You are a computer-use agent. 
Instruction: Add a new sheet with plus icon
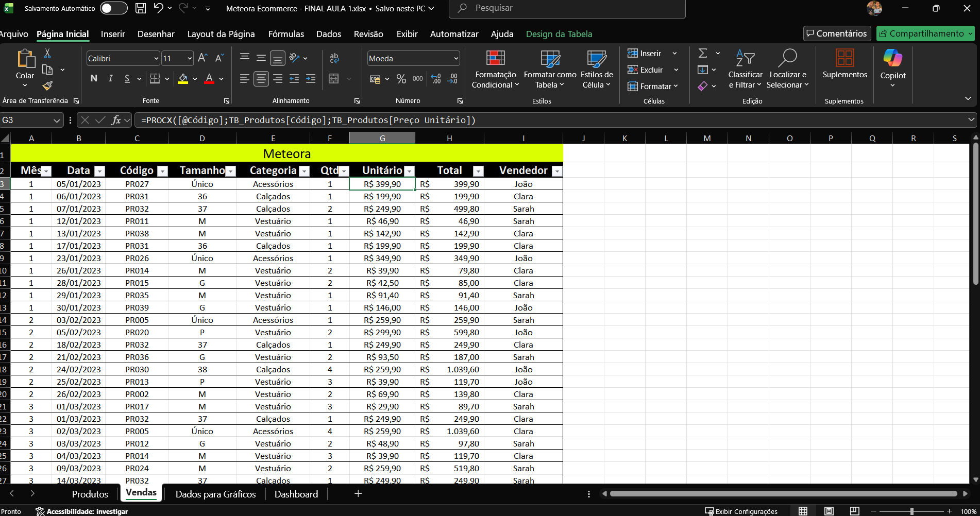click(358, 493)
